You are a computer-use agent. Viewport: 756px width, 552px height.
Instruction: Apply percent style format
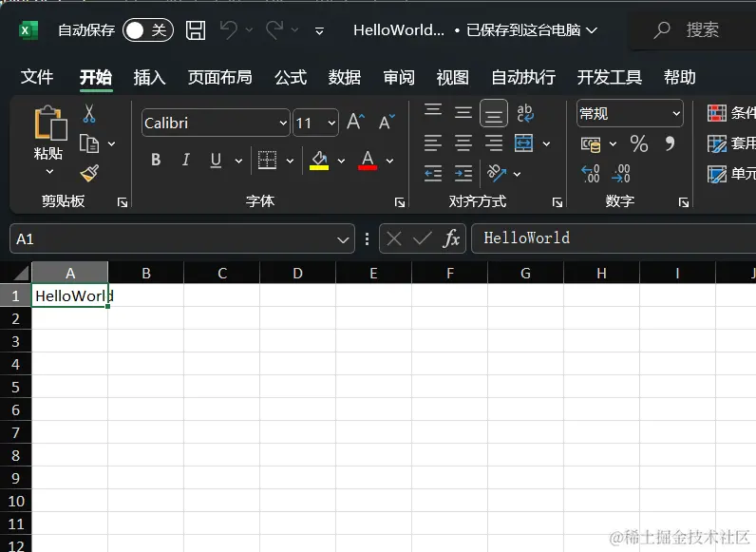point(639,143)
